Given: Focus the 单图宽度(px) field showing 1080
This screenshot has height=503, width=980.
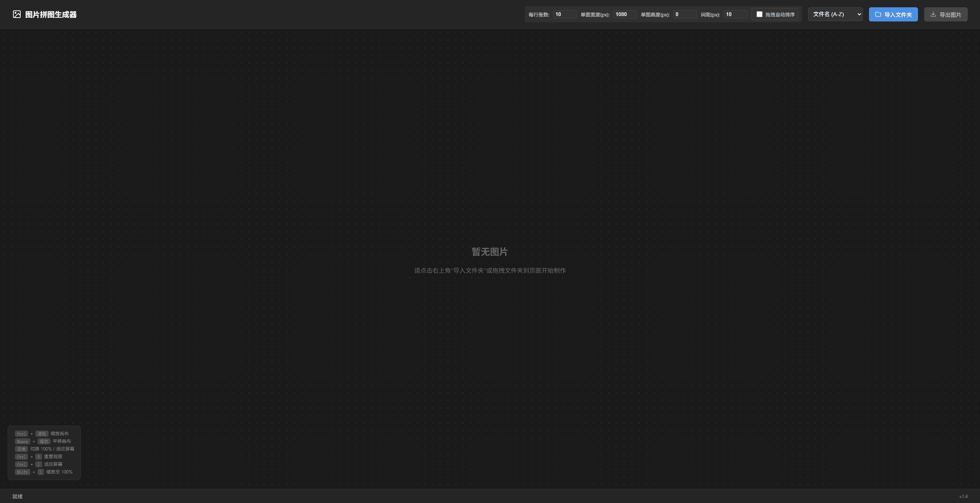Looking at the screenshot, I should [625, 15].
